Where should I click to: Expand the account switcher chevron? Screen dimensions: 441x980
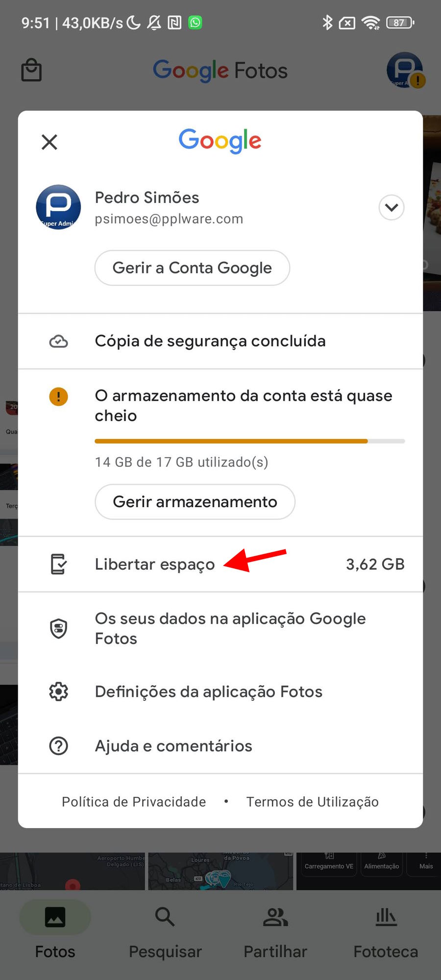pyautogui.click(x=392, y=208)
